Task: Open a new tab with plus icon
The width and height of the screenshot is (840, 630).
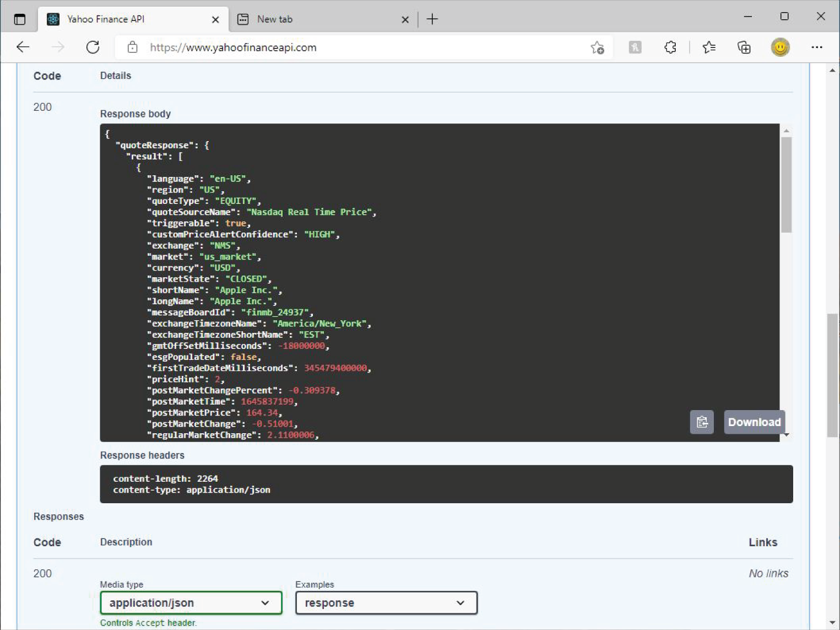Action: click(x=432, y=19)
